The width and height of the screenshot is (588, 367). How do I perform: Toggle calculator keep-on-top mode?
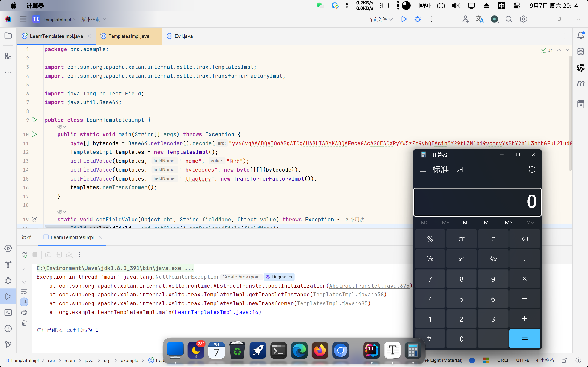tap(459, 170)
